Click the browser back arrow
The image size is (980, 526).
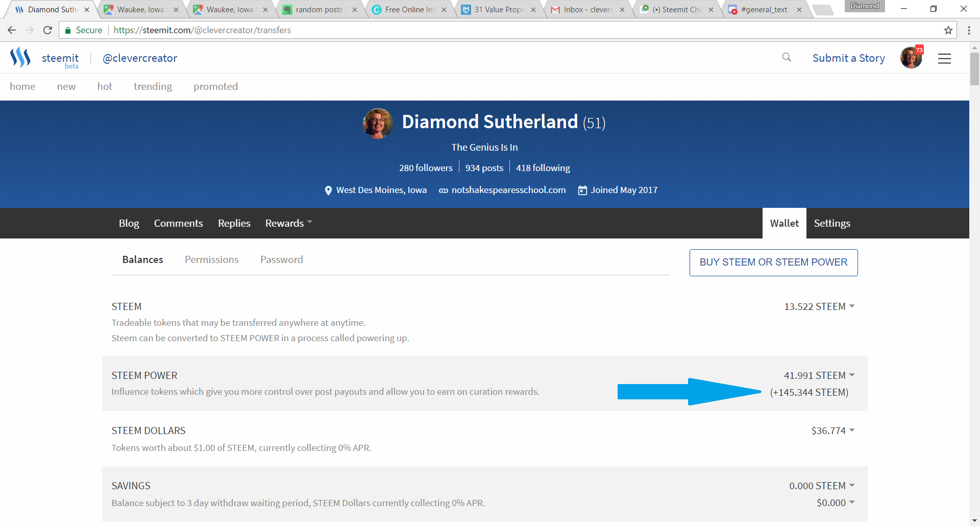[x=12, y=30]
